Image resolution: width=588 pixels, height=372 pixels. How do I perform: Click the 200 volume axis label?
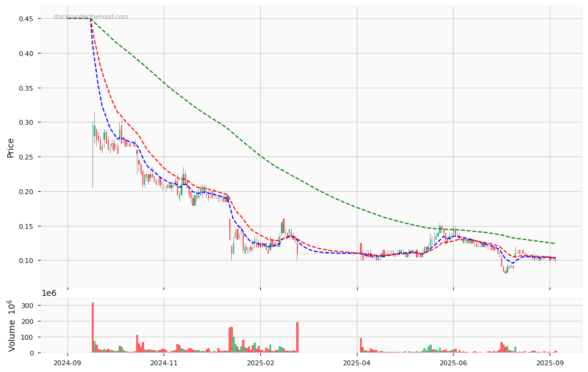click(x=29, y=321)
